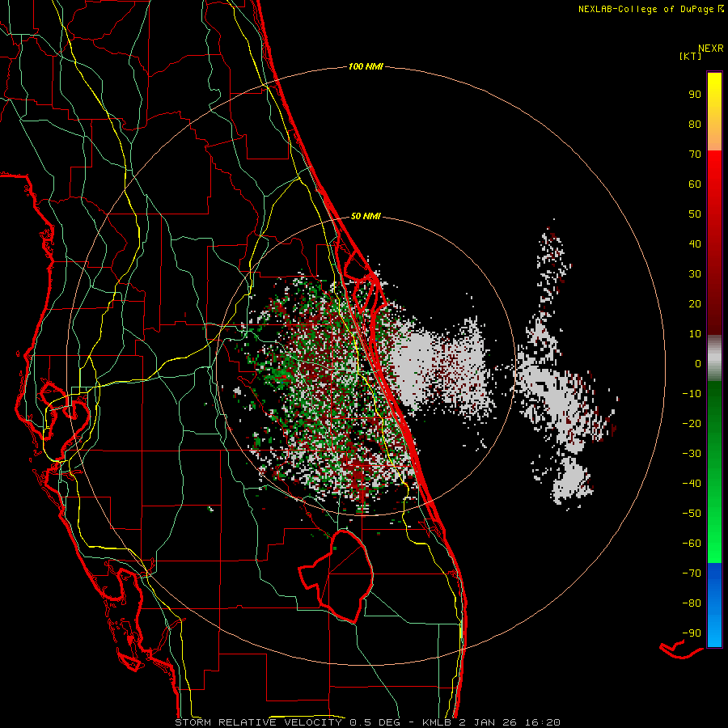Screen dimensions: 728x728
Task: Click "STORM RELATIVE VELOCITY" caption text
Action: pyautogui.click(x=258, y=722)
